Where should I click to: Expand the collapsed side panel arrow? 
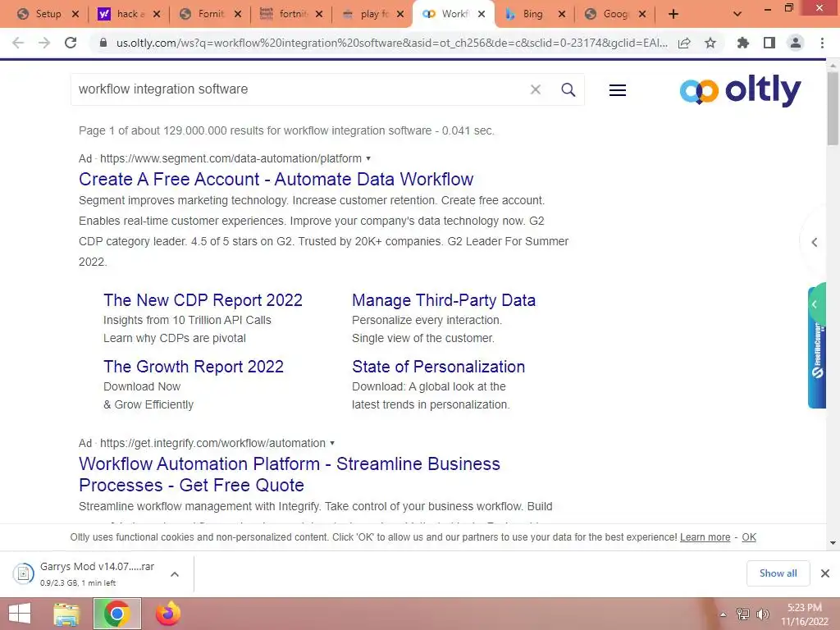815,242
